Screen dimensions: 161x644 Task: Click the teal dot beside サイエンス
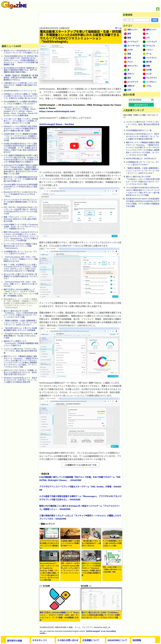point(144,46)
